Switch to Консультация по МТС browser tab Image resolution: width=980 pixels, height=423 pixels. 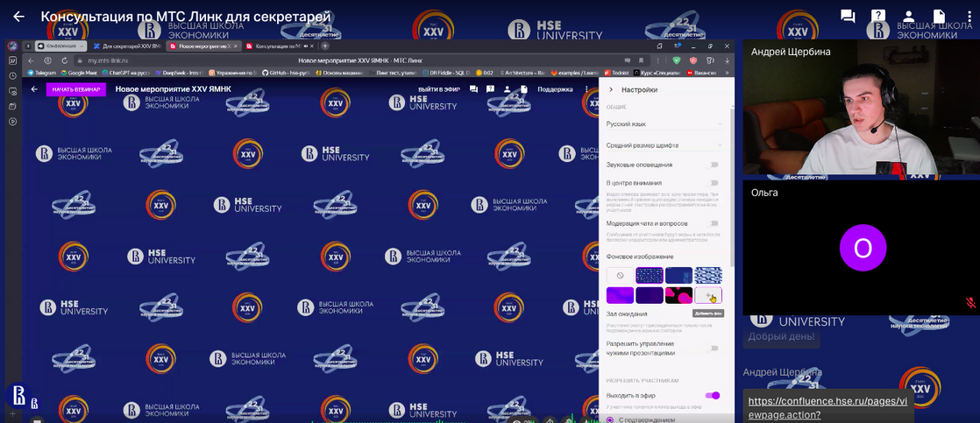click(280, 46)
